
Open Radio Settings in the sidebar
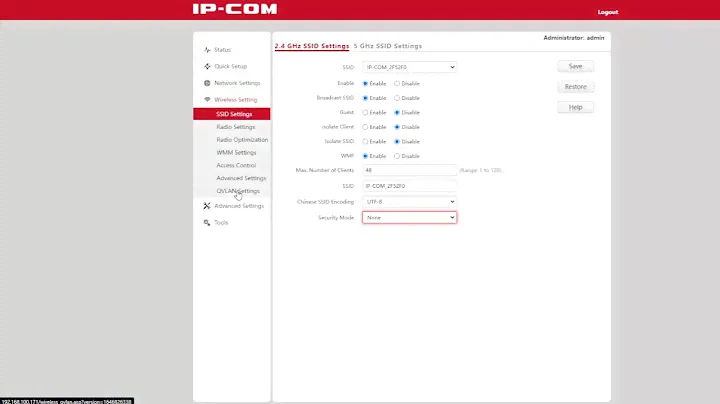point(236,127)
